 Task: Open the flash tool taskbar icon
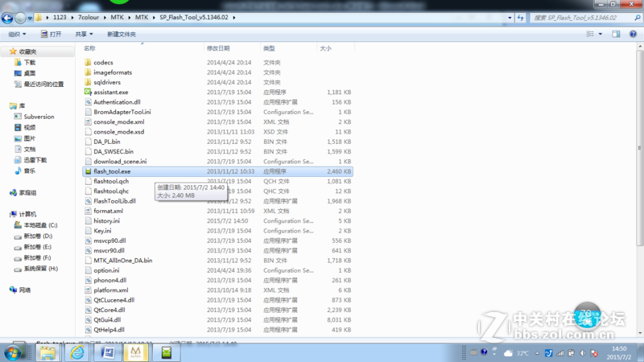point(167,352)
